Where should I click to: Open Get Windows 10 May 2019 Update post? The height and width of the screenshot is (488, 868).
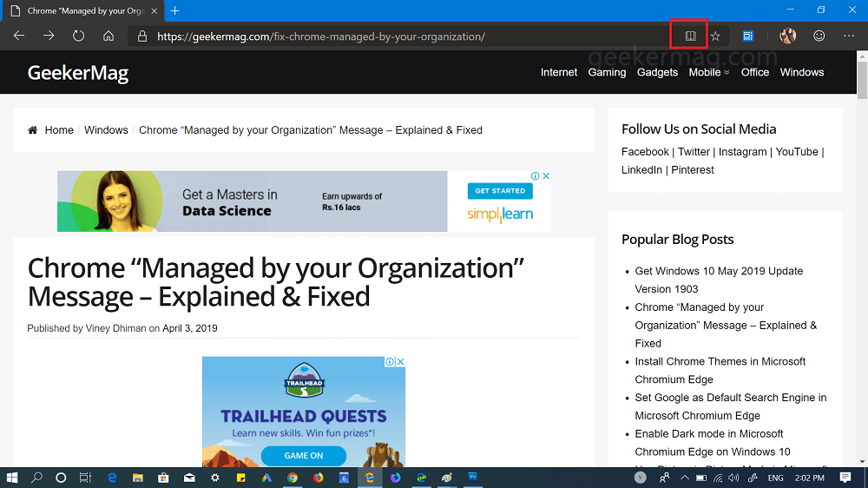point(719,280)
